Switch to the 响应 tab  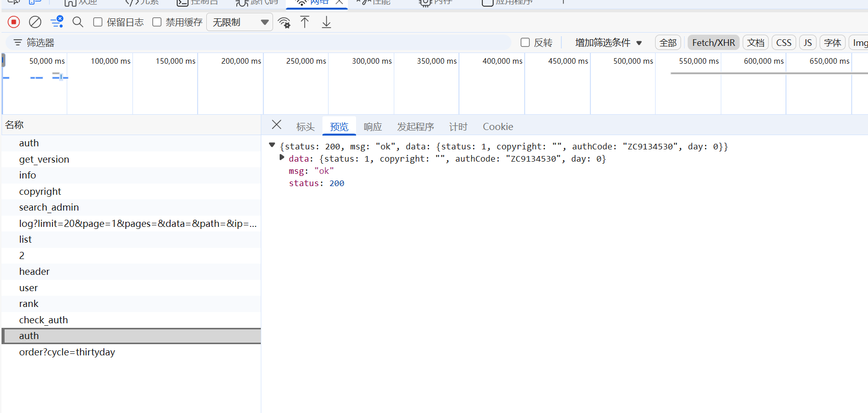pos(372,126)
